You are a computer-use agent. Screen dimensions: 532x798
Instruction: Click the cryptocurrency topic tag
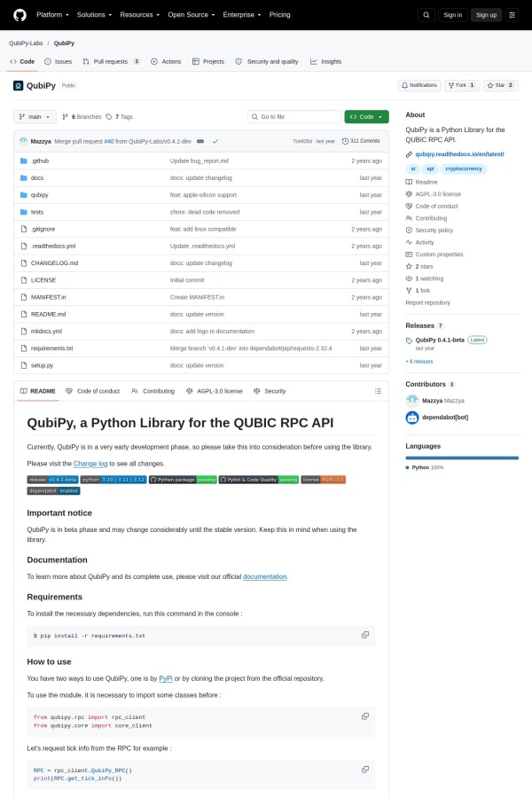[463, 168]
